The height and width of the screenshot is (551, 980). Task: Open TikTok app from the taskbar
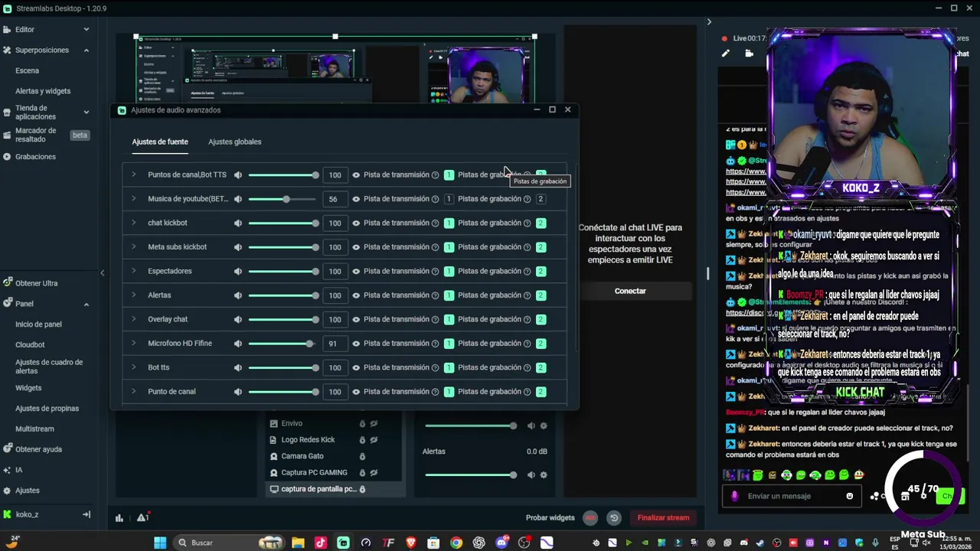coord(320,543)
